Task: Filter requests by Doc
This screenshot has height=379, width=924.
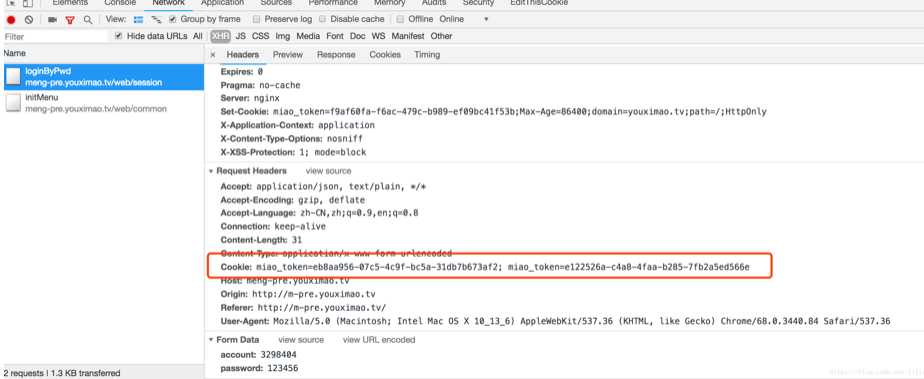Action: coord(358,36)
